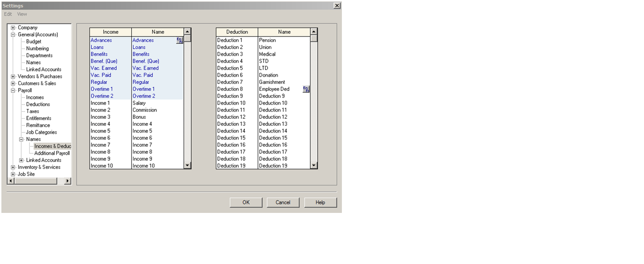Click the language icon in Advances name cell
Screen dimensions: 644x264
tap(179, 40)
